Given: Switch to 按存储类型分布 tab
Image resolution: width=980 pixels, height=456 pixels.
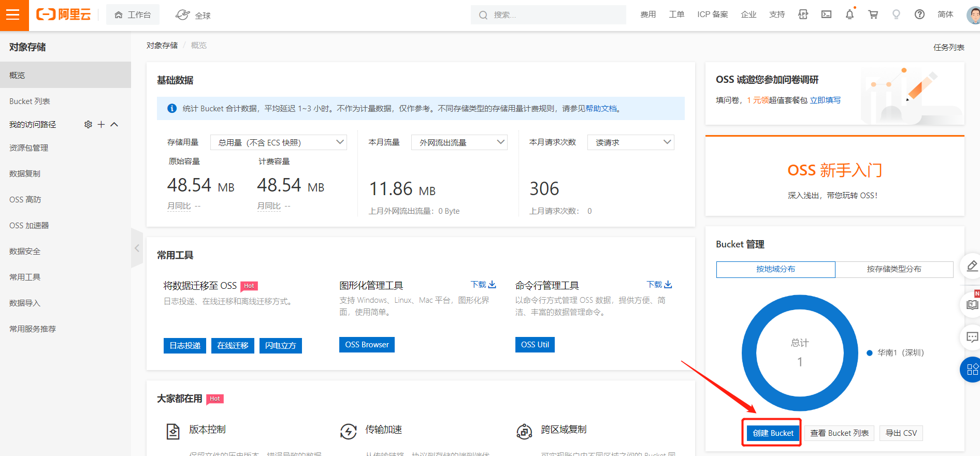Looking at the screenshot, I should 894,269.
